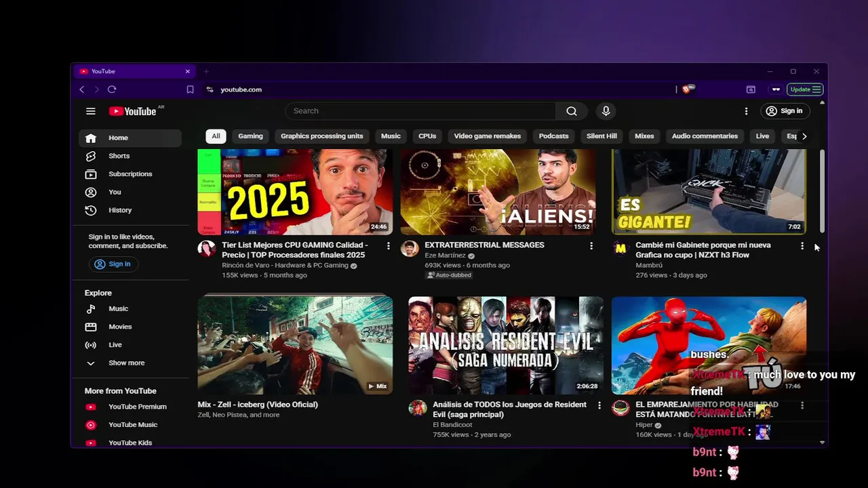The width and height of the screenshot is (868, 488).
Task: Select the Podcasts filter chip
Action: (x=553, y=136)
